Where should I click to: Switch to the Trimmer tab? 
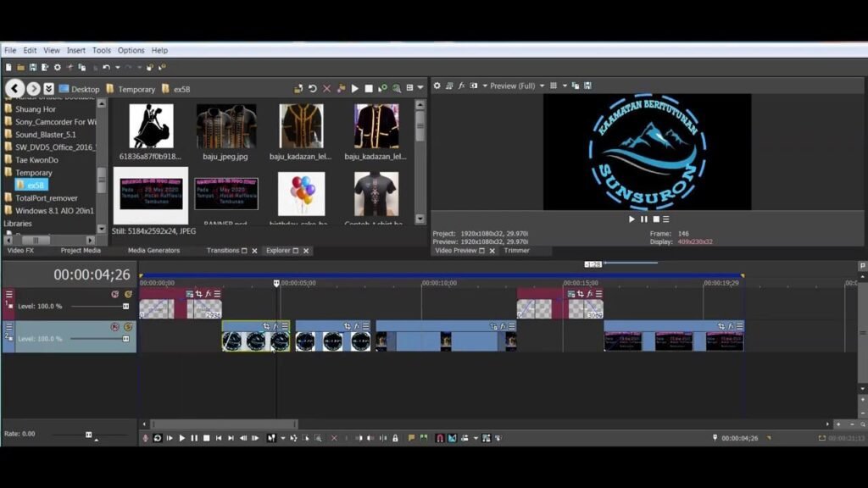point(516,251)
